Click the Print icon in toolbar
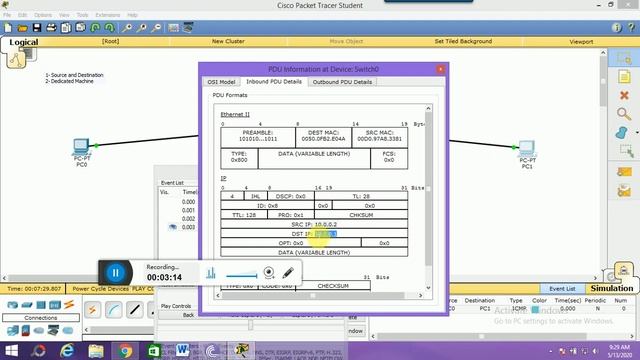 click(x=51, y=28)
